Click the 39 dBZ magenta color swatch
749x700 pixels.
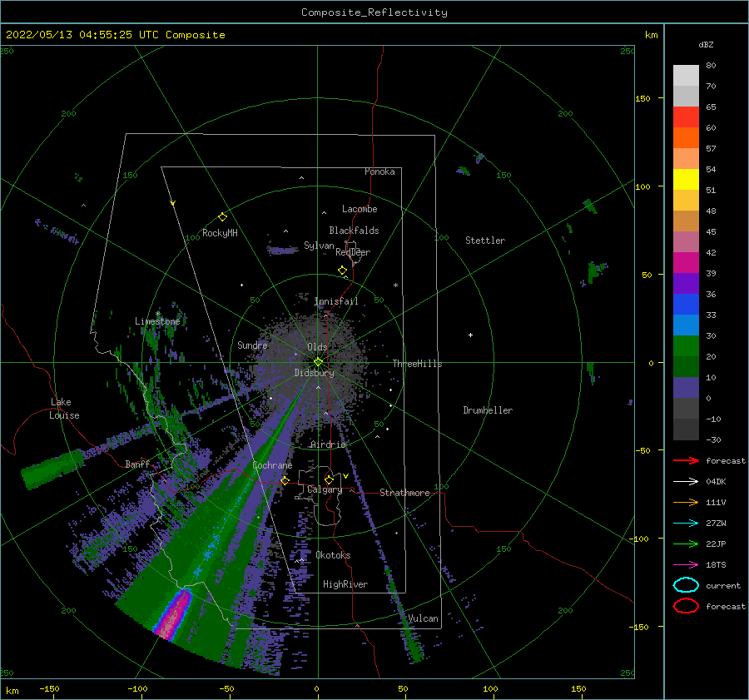[x=686, y=262]
